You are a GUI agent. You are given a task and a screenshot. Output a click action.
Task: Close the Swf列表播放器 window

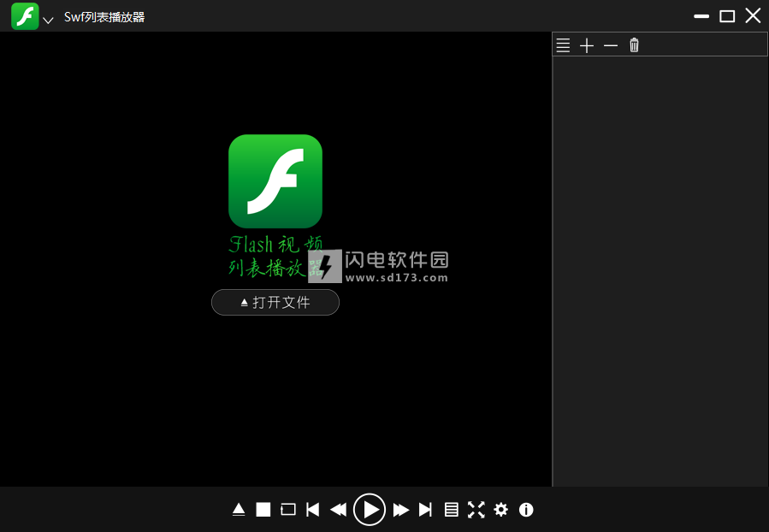(753, 15)
